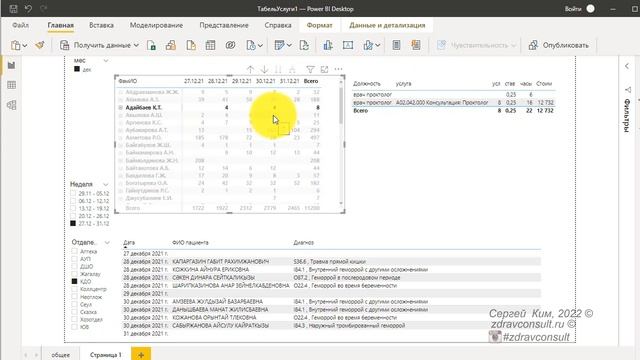Click the Paste clipboard icon
The image size is (640, 360).
pyautogui.click(x=16, y=45)
